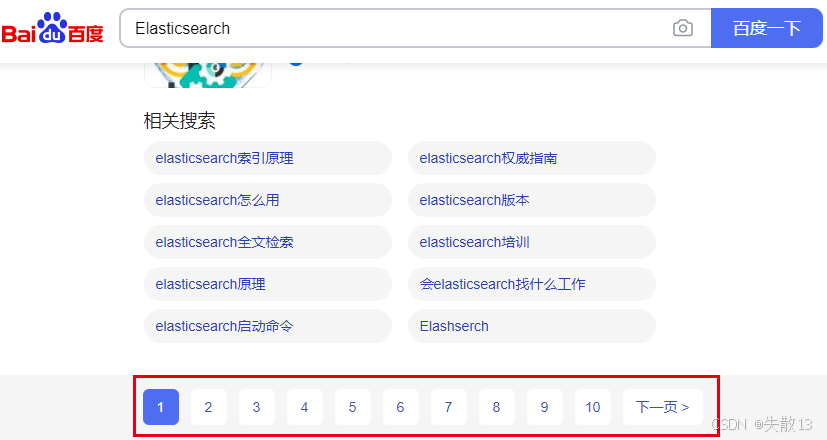Click the Baidu logo

tap(52, 28)
